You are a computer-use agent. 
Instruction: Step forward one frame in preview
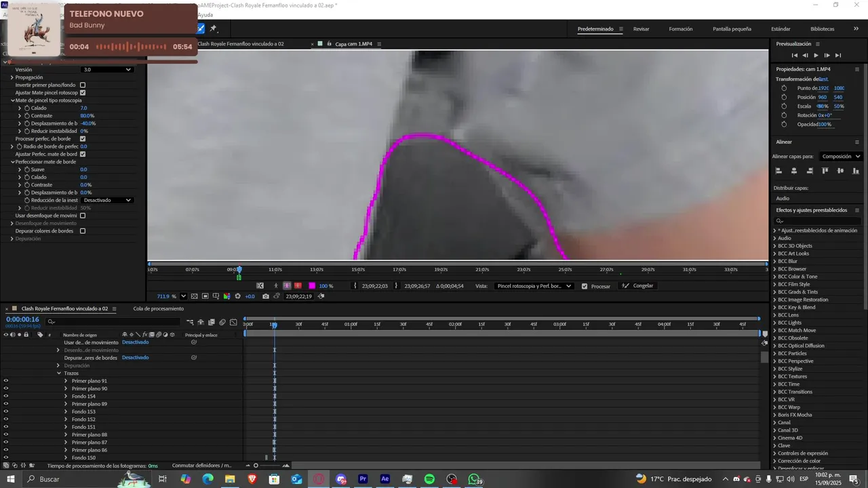[x=827, y=56]
